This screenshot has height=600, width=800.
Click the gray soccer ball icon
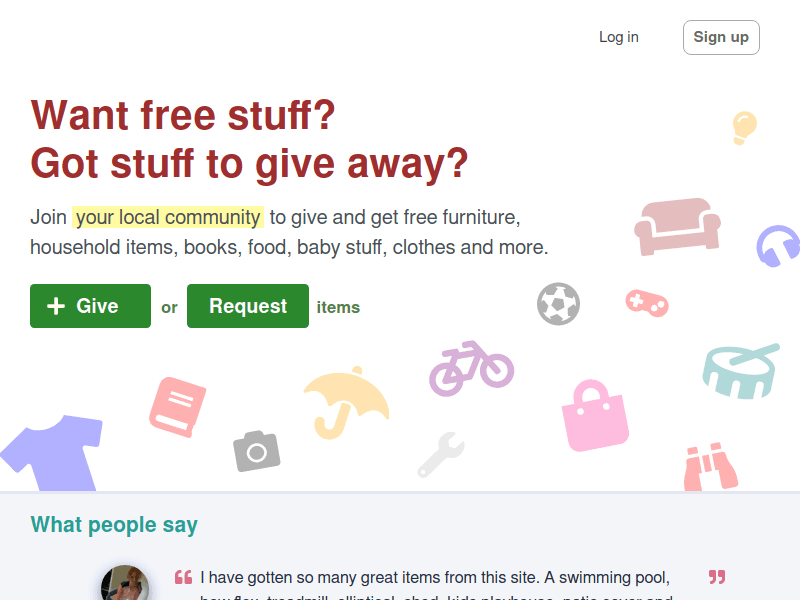pyautogui.click(x=558, y=303)
